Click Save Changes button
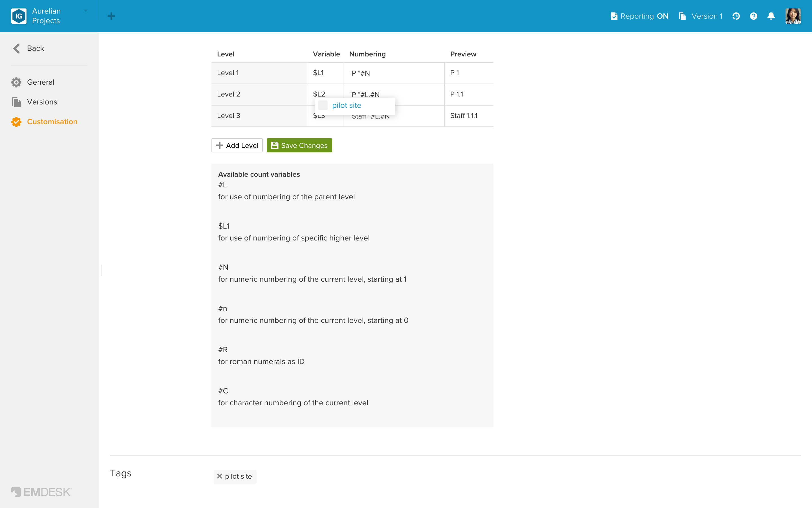Image resolution: width=812 pixels, height=508 pixels. click(x=299, y=145)
